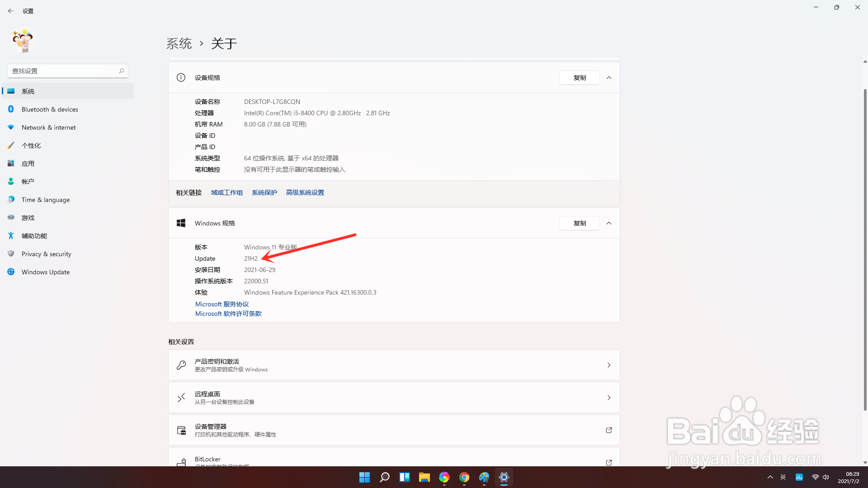Open Windows Update from the sidebar
The height and width of the screenshot is (488, 868).
[x=45, y=272]
